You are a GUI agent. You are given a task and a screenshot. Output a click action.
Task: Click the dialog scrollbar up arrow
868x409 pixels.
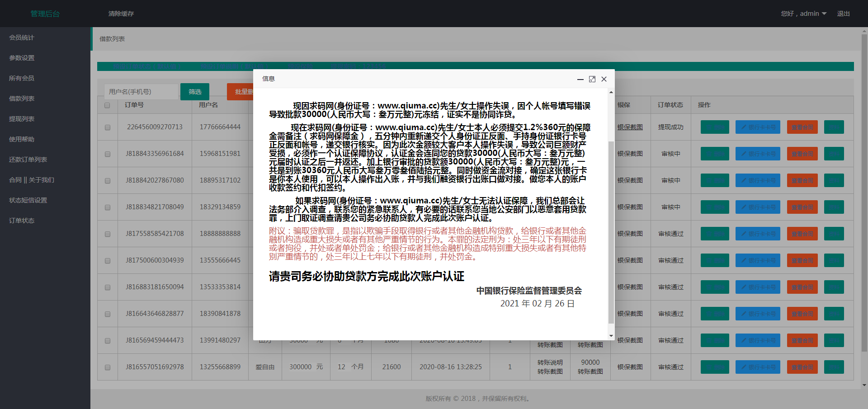611,92
